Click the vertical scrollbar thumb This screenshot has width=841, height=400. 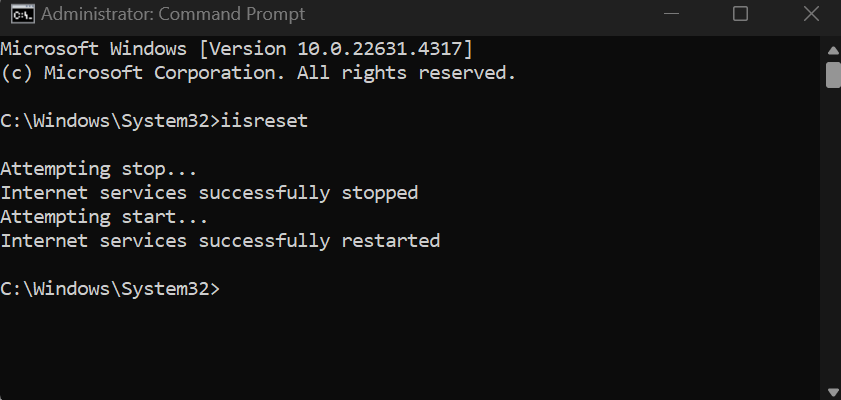tap(833, 74)
